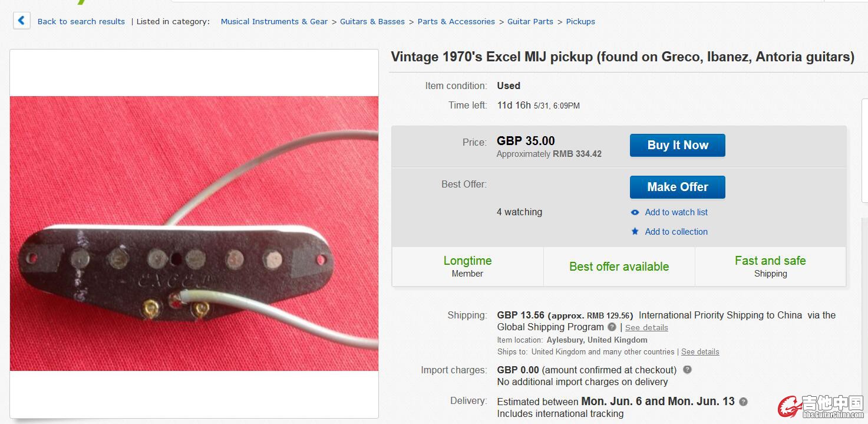Click the star icon beside Add to collection
This screenshot has width=868, height=424.
(x=635, y=232)
